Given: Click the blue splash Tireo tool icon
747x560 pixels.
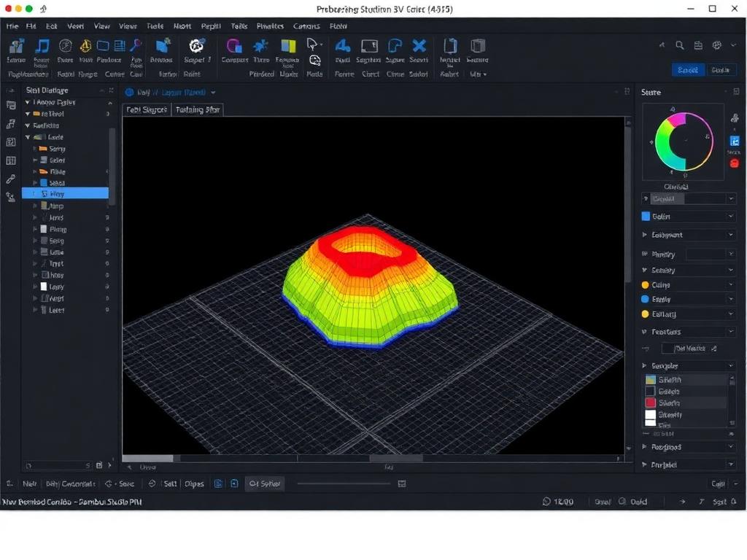Looking at the screenshot, I should [x=260, y=46].
